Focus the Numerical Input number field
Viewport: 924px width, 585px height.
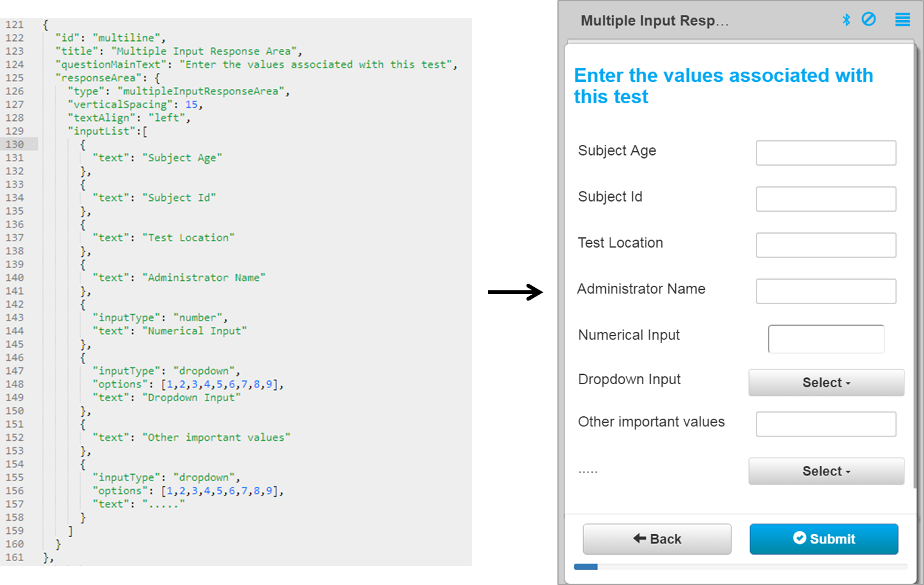(825, 339)
